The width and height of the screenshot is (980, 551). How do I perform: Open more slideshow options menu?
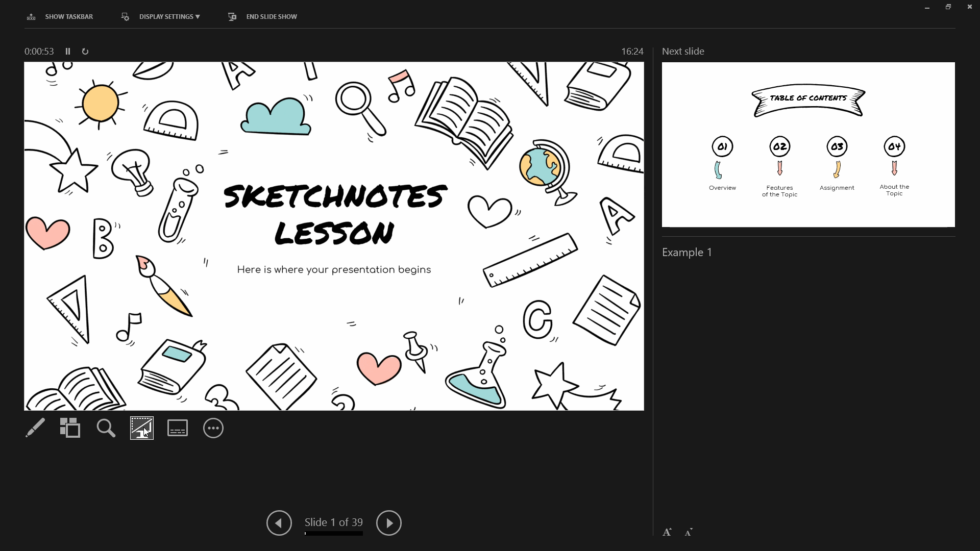214,429
